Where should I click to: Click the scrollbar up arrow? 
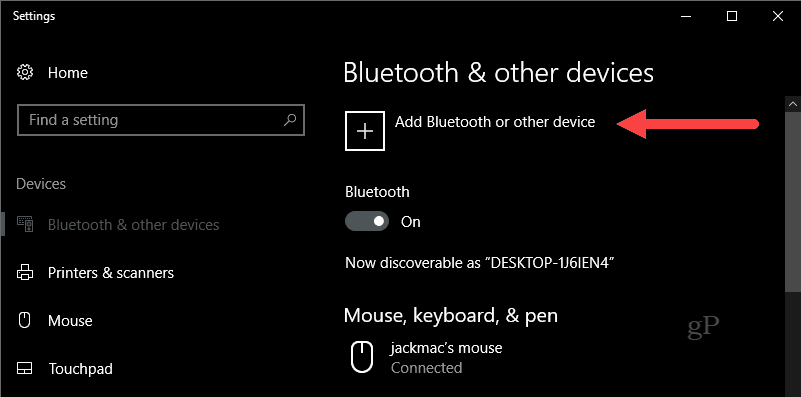[x=793, y=104]
